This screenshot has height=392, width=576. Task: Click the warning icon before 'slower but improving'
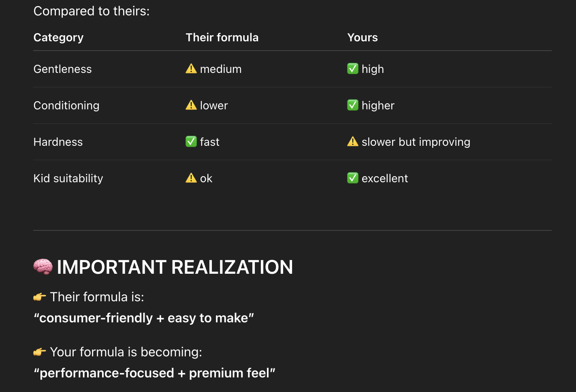(x=353, y=142)
